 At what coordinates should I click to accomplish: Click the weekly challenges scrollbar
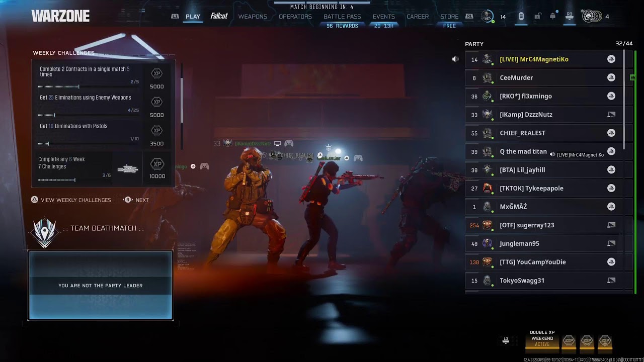[x=181, y=100]
